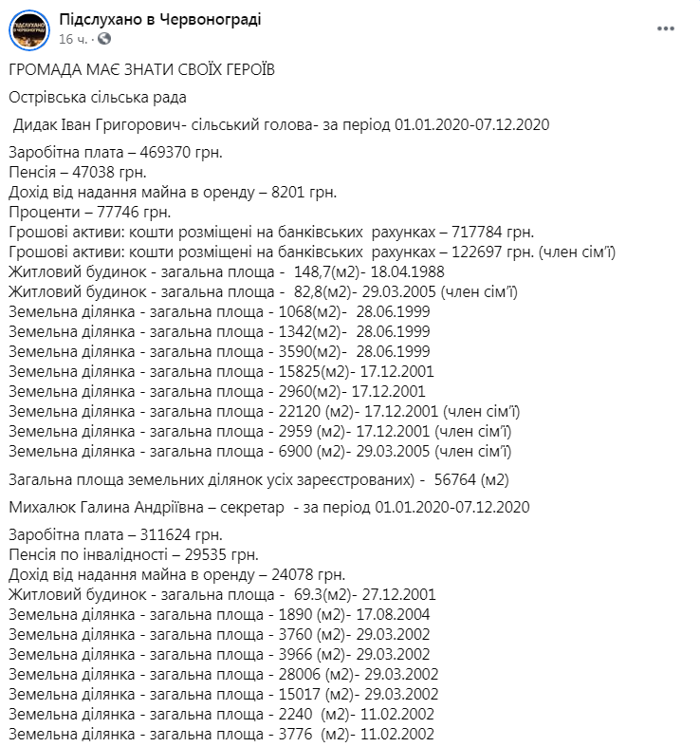Click the bank accounts 717784 грн line
The image size is (700, 747).
[271, 232]
